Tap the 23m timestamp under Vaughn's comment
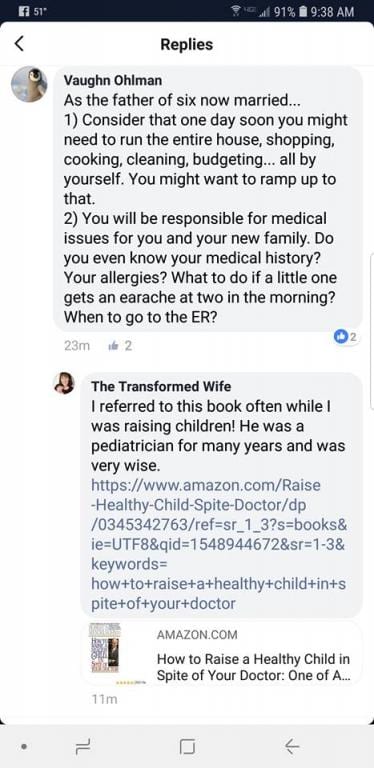Viewport: 374px width, 768px height. point(77,346)
